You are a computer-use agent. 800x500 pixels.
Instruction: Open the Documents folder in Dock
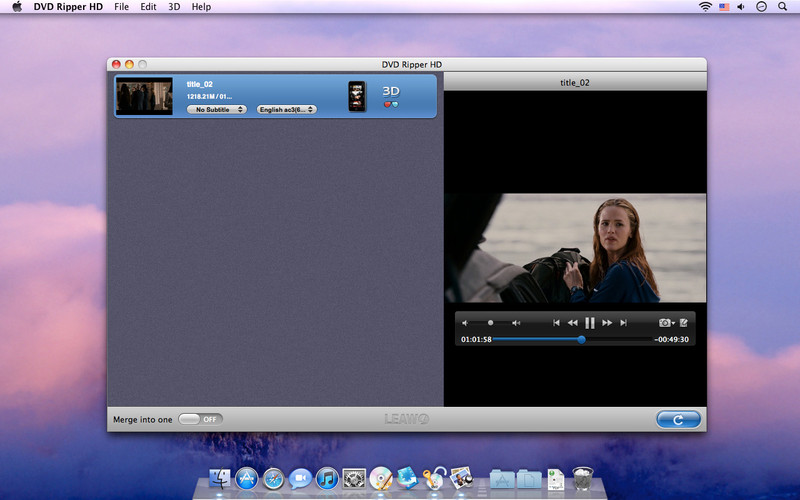[x=529, y=480]
